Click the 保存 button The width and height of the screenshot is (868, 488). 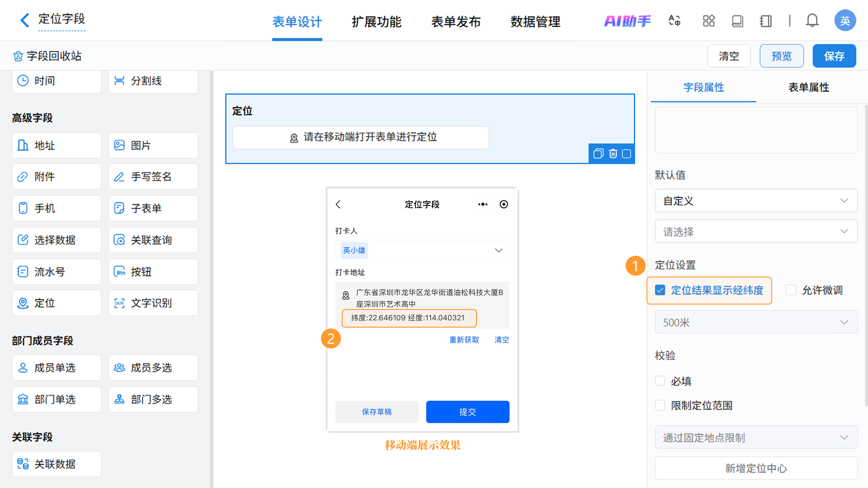pos(834,56)
